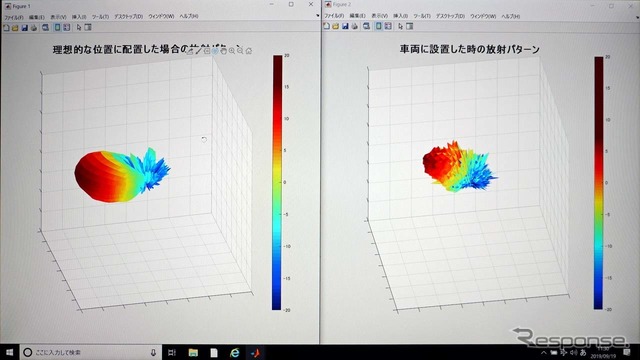Click the あ IME indicator in system tray
640x360 pixels.
pos(583,352)
